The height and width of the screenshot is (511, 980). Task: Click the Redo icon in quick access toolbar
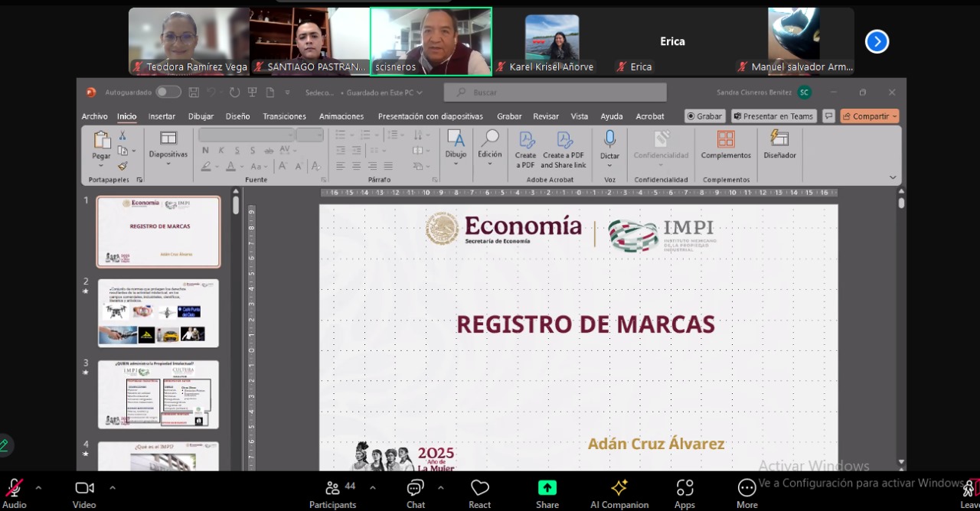coord(234,93)
